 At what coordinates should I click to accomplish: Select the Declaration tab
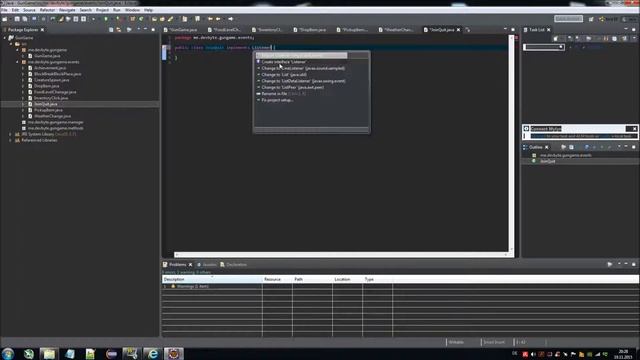pos(233,264)
